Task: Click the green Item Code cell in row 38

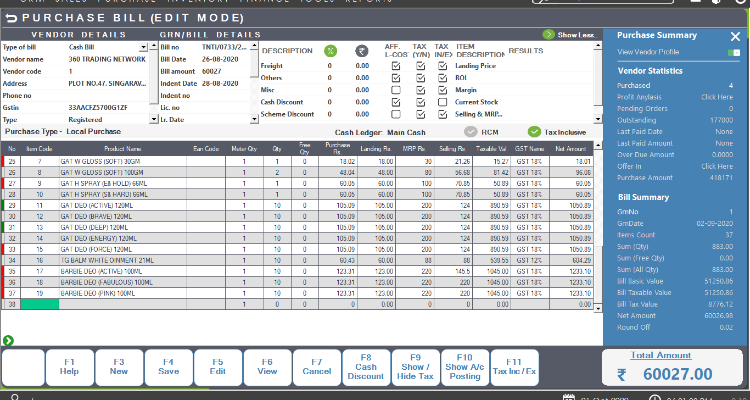Action: click(x=40, y=304)
